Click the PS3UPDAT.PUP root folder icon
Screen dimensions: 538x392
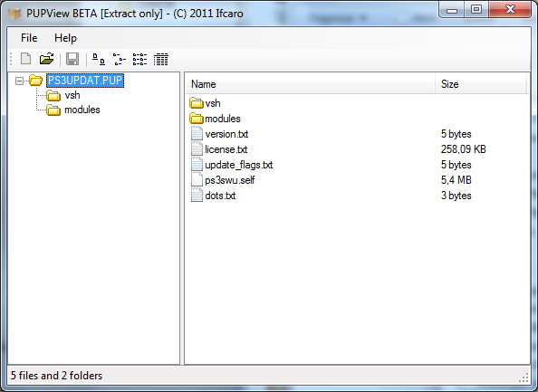click(35, 81)
